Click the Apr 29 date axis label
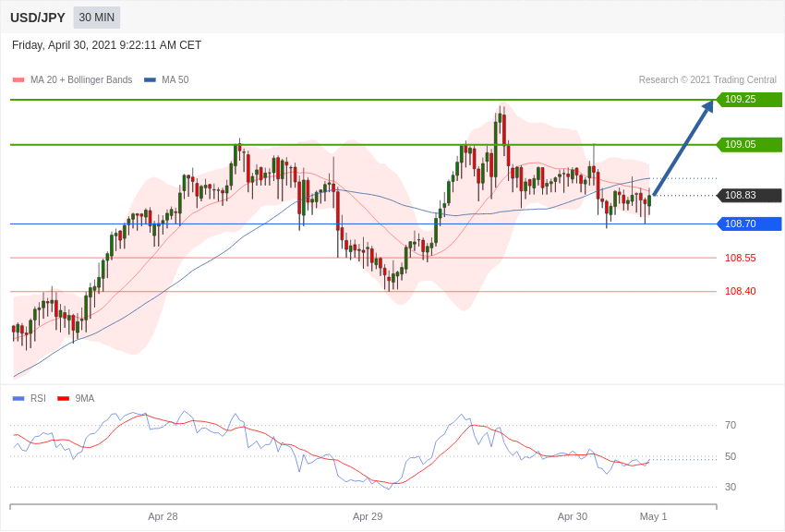The width and height of the screenshot is (785, 532). click(368, 516)
